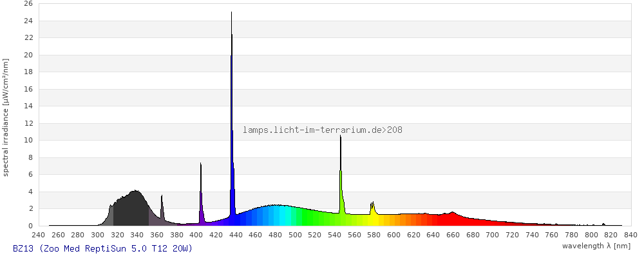Click the BZ13 Zoo Med ReptiSun caption

(x=102, y=248)
